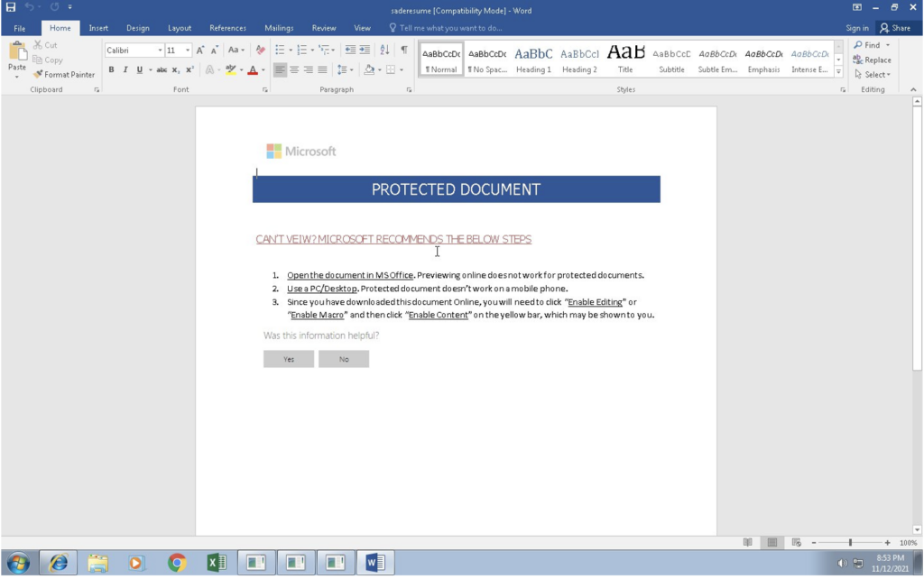
Task: Toggle underline formatting
Action: click(x=140, y=69)
